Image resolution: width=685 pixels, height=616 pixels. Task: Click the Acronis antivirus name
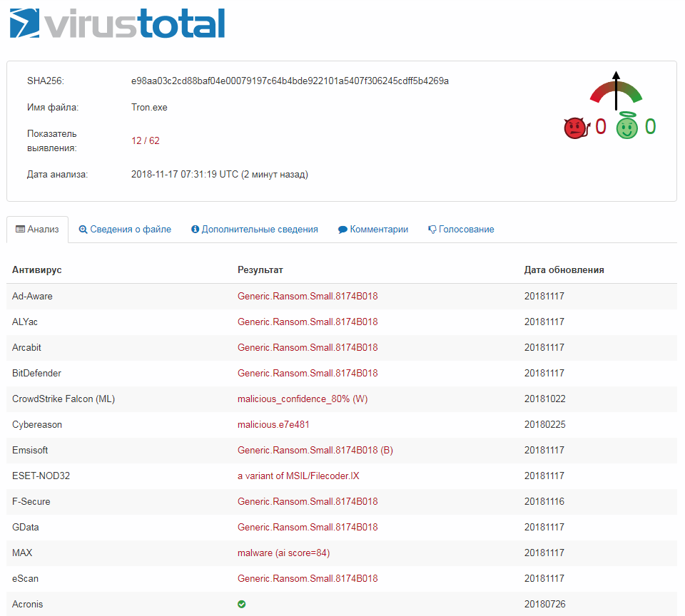click(28, 604)
